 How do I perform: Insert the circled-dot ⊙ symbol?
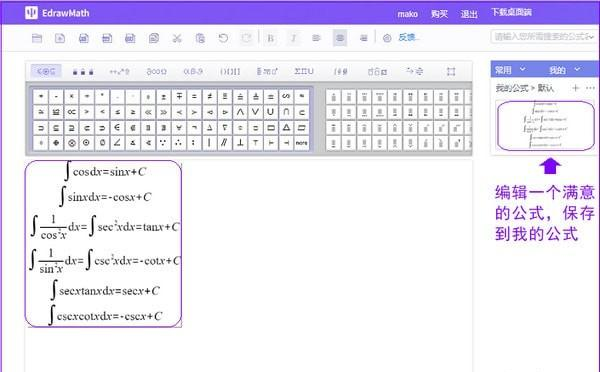[86, 143]
